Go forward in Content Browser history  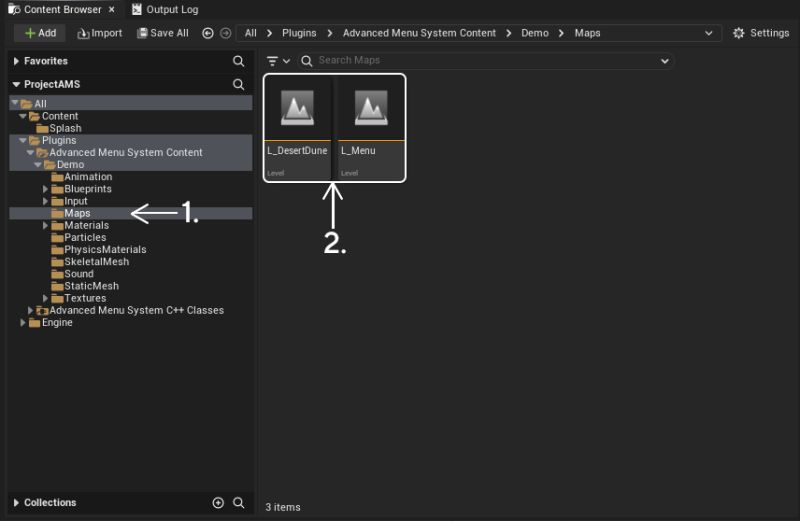pos(226,33)
